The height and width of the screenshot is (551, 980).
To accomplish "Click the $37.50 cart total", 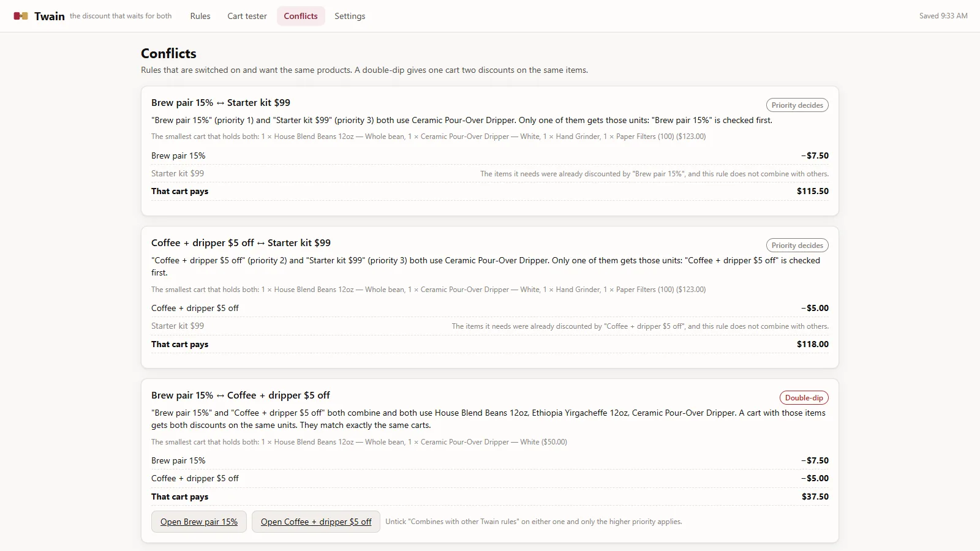I will [x=815, y=497].
